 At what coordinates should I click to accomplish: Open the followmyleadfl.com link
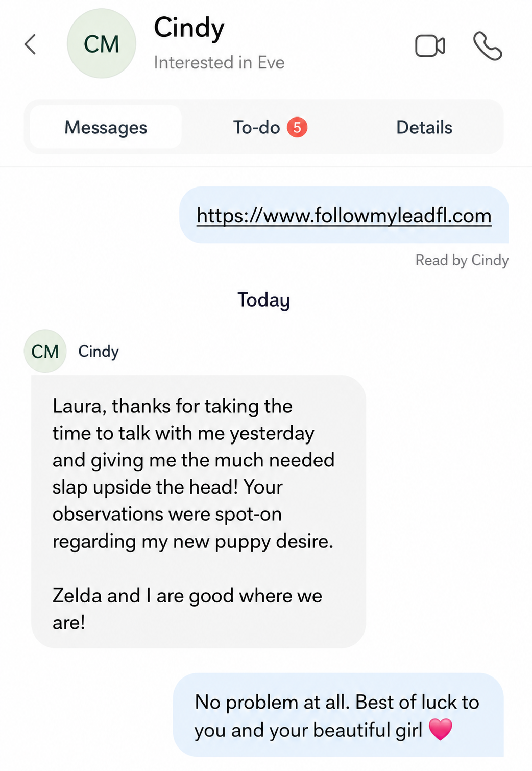pyautogui.click(x=344, y=216)
